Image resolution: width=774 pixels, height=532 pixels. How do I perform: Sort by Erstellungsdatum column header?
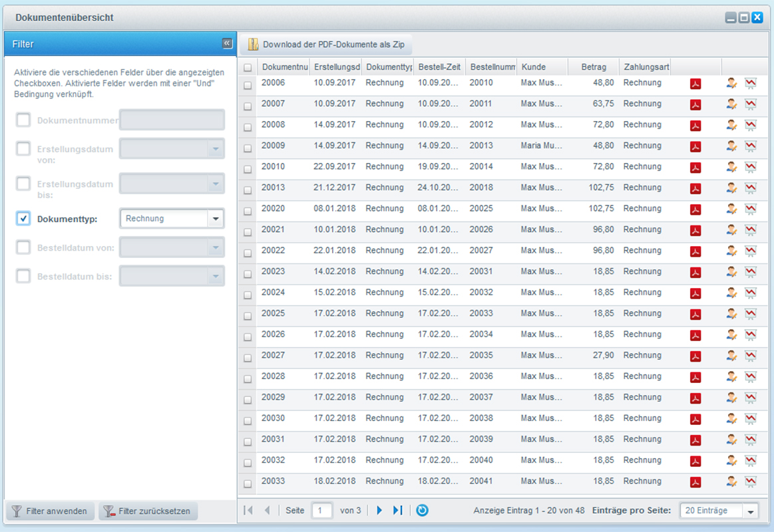click(335, 66)
